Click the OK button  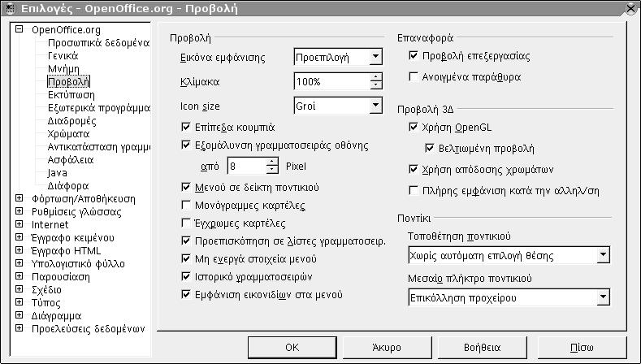click(292, 348)
